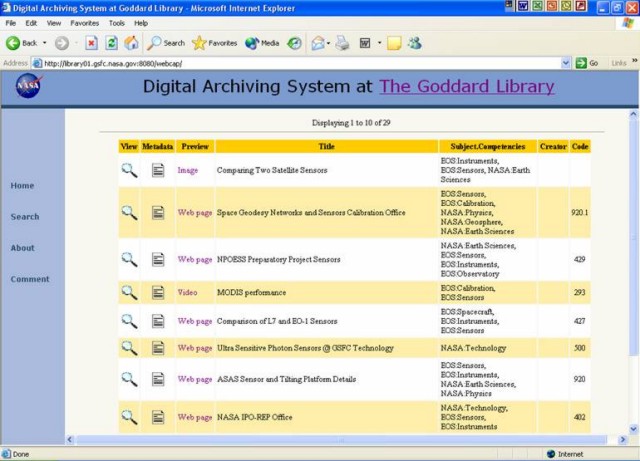Expand the Links toolbar chevron
The height and width of the screenshot is (461, 640).
635,61
